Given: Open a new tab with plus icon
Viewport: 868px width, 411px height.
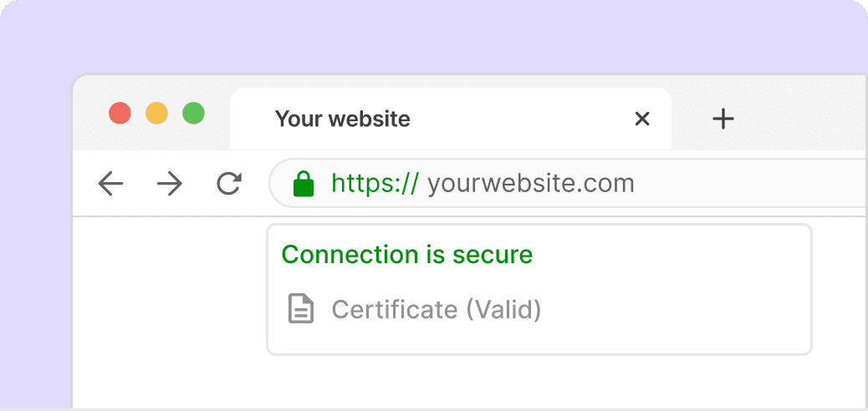Looking at the screenshot, I should pos(723,119).
